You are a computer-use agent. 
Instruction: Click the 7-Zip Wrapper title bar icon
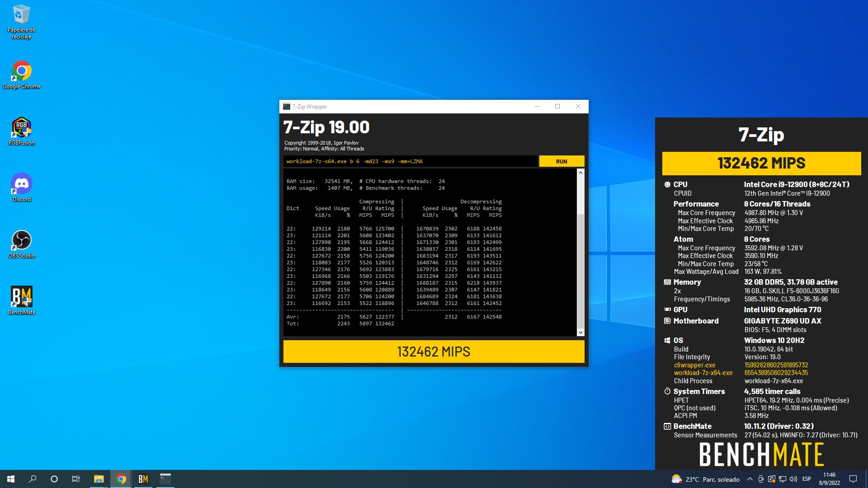[287, 107]
